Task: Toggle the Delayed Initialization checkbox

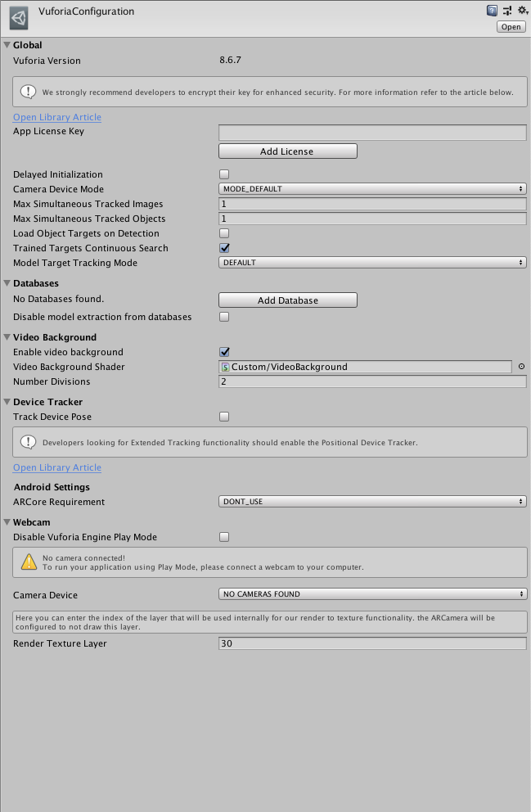Action: point(224,174)
